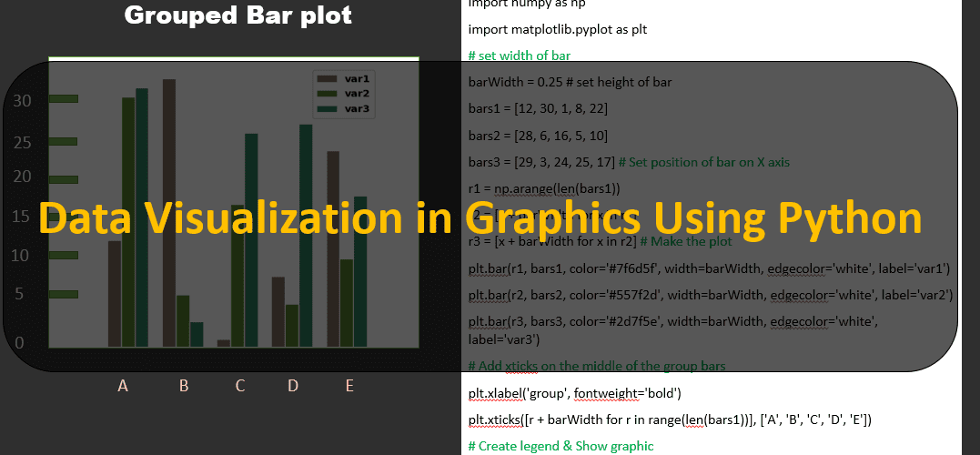This screenshot has width=980, height=455.
Task: Click the x-axis group label C
Action: (240, 386)
